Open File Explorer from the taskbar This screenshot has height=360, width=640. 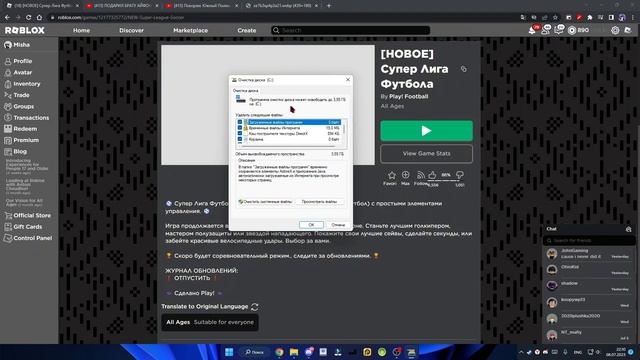pos(294,352)
